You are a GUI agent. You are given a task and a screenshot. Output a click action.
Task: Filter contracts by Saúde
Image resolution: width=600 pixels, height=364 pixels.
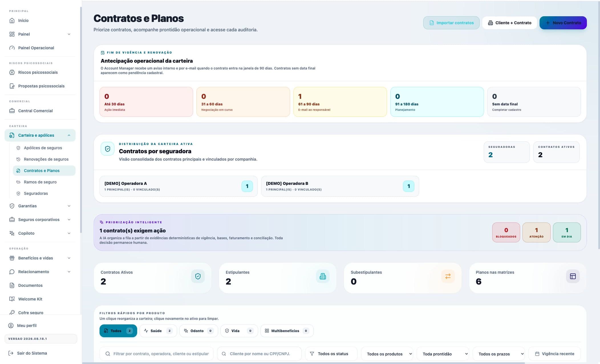[158, 331]
